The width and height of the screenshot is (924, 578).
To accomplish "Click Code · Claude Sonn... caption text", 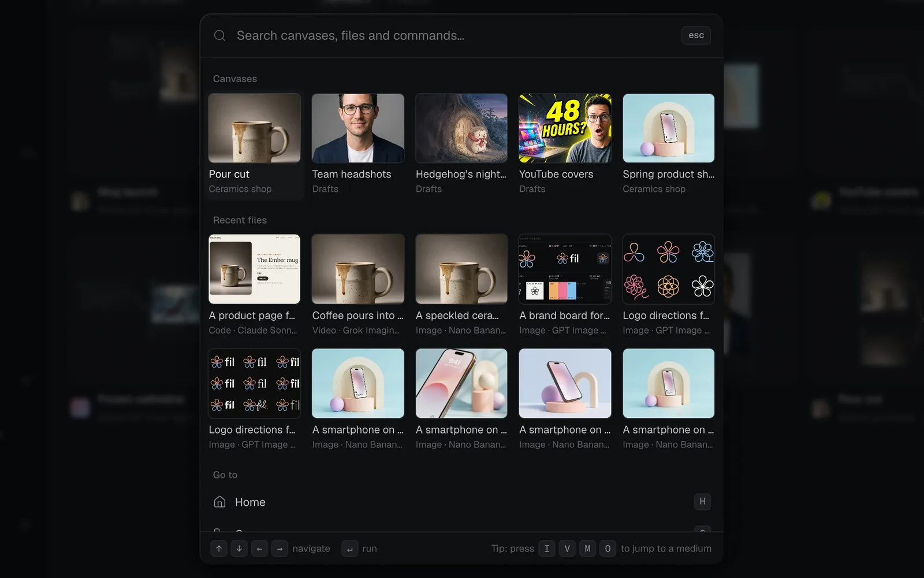I will pyautogui.click(x=253, y=330).
